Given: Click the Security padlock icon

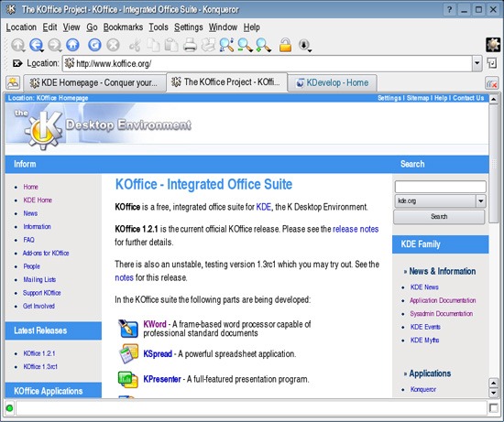Looking at the screenshot, I should click(x=285, y=45).
